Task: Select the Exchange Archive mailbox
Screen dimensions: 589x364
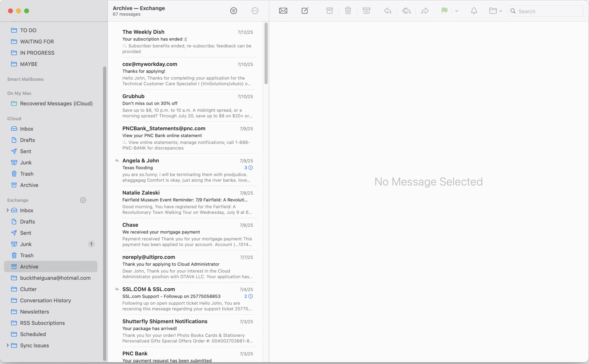Action: (51, 267)
